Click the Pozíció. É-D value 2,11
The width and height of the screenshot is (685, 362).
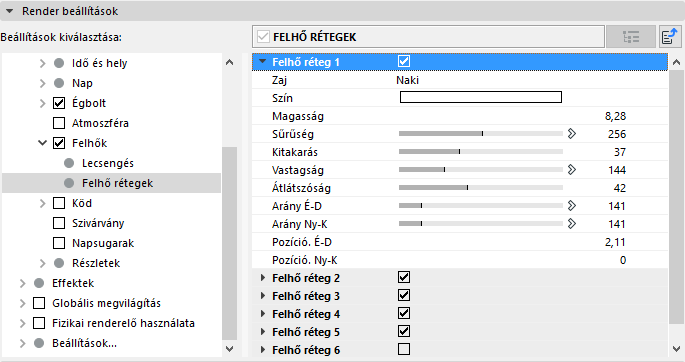(x=616, y=242)
